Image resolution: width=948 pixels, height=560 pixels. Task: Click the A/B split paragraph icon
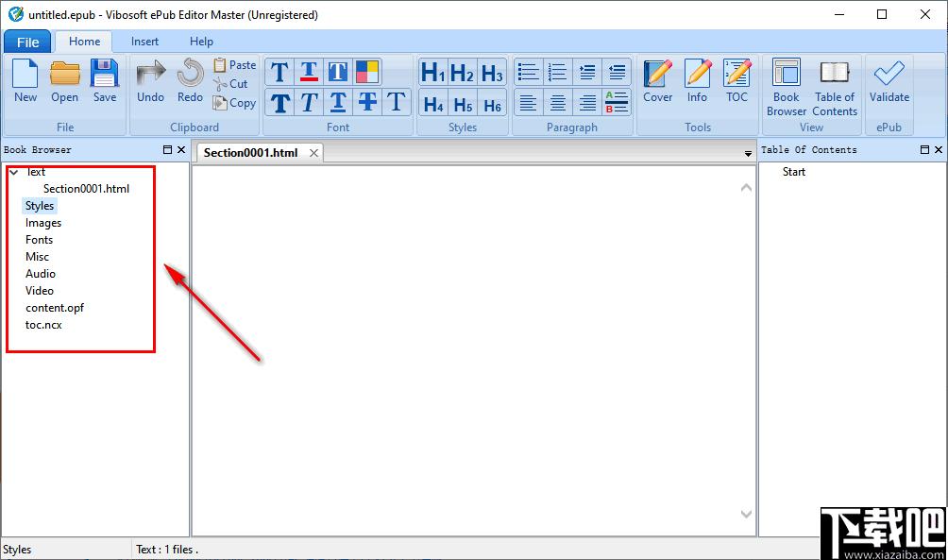point(617,102)
